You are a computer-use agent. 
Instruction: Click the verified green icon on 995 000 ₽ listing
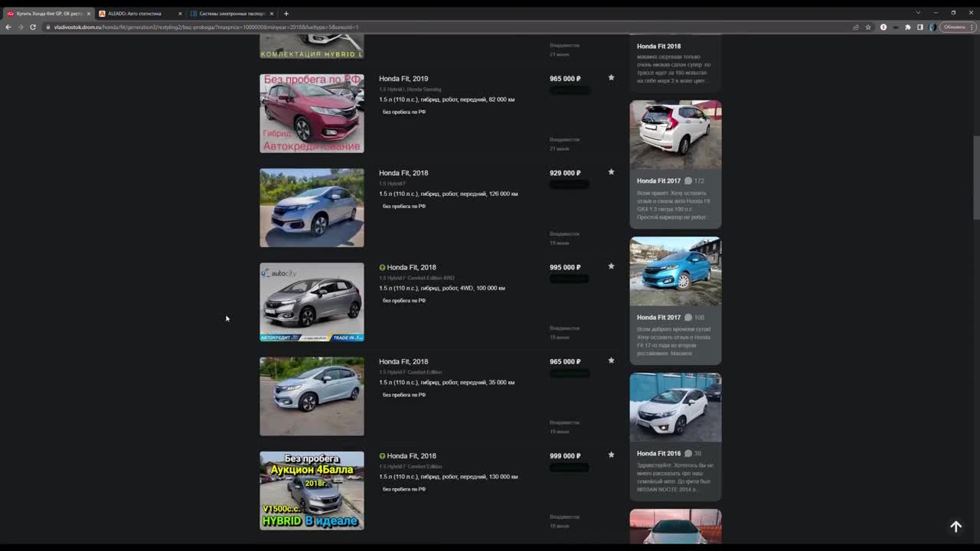click(382, 267)
